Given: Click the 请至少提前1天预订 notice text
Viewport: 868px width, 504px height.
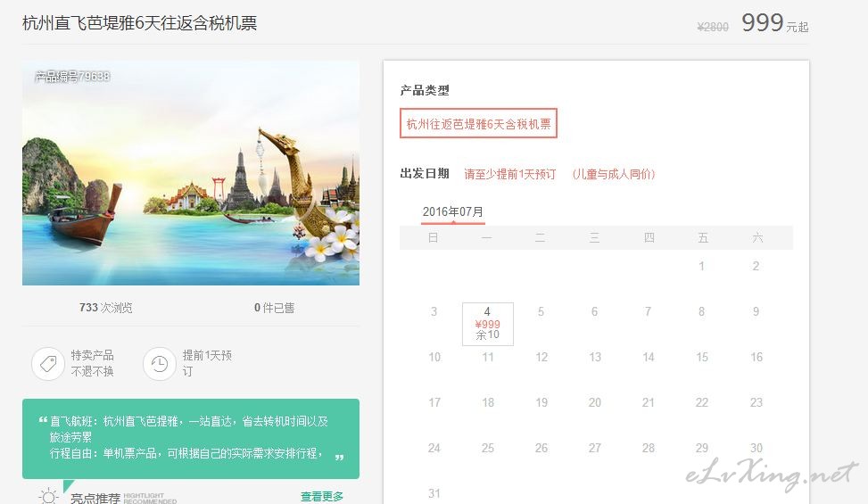Looking at the screenshot, I should pos(510,174).
